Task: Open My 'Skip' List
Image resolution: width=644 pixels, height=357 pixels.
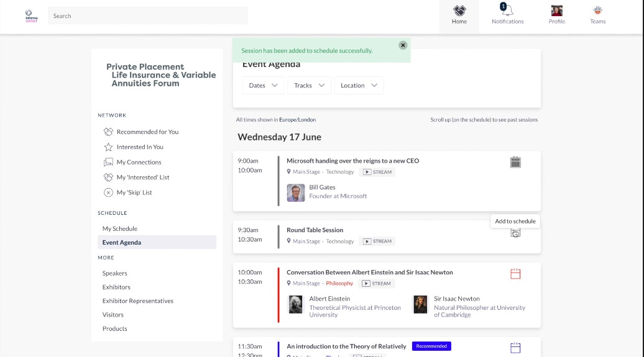Action: point(134,192)
